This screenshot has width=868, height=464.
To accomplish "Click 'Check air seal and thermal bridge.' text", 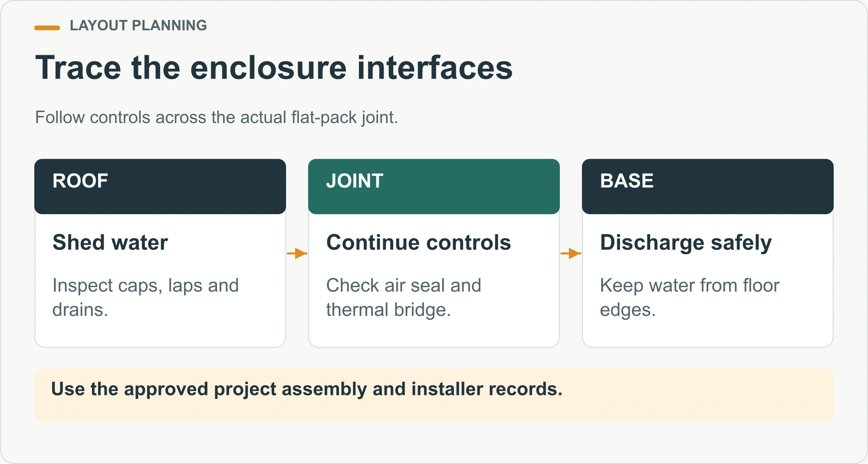I will (404, 298).
